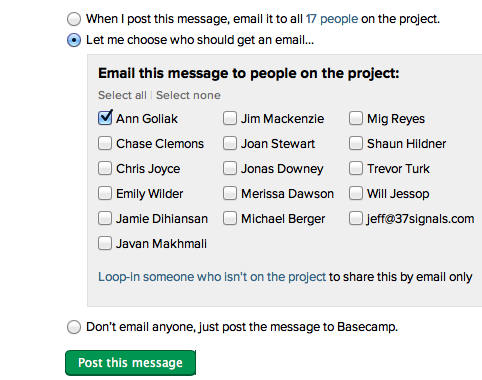Viewport: 482px width, 380px height.
Task: Tick the Mig Reyes checkbox
Action: (356, 118)
